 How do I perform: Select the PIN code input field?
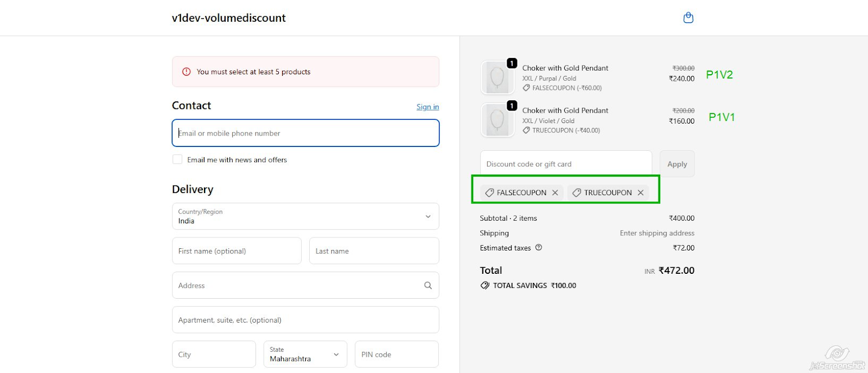click(x=397, y=355)
